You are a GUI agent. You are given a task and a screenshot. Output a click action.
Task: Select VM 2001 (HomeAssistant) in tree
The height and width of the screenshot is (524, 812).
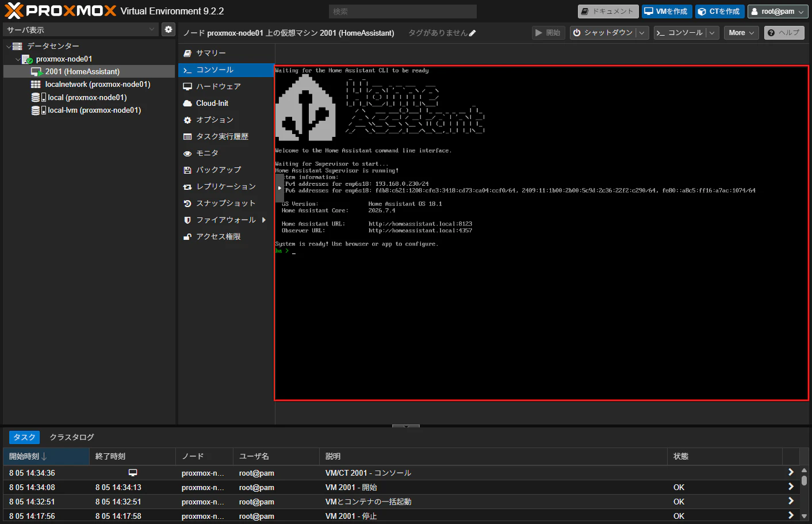coord(89,71)
